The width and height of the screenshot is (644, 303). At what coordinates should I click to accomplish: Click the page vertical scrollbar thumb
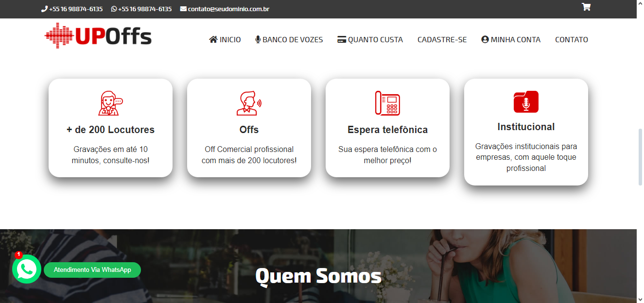tap(640, 157)
